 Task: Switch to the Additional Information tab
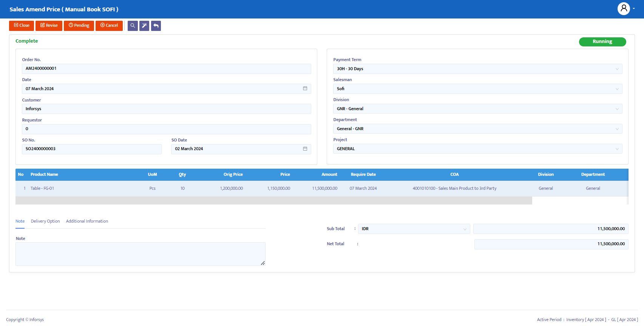pos(87,221)
